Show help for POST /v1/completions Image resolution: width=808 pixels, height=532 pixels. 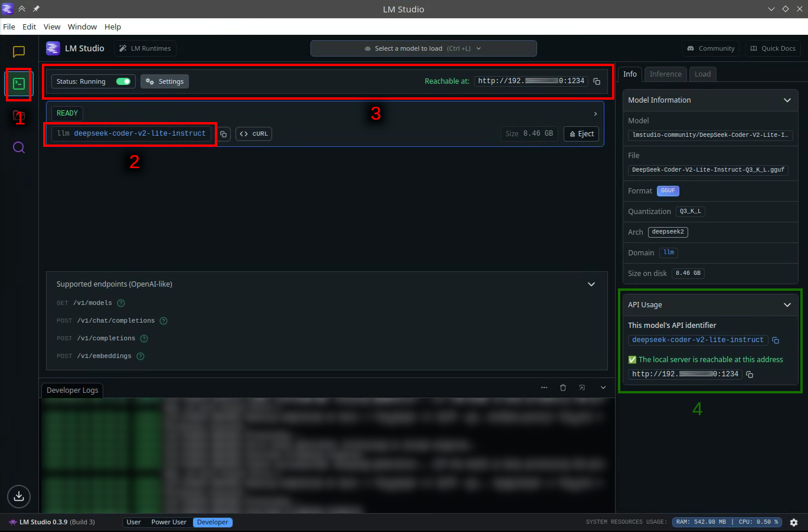tap(144, 339)
